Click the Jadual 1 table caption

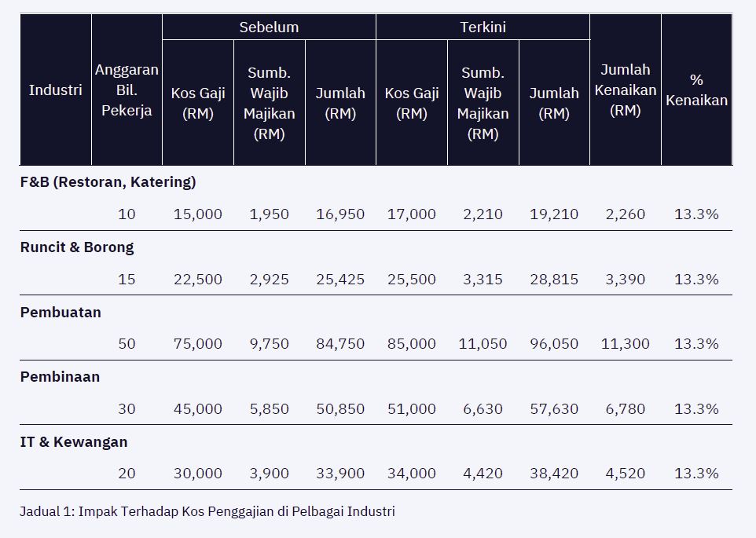207,512
